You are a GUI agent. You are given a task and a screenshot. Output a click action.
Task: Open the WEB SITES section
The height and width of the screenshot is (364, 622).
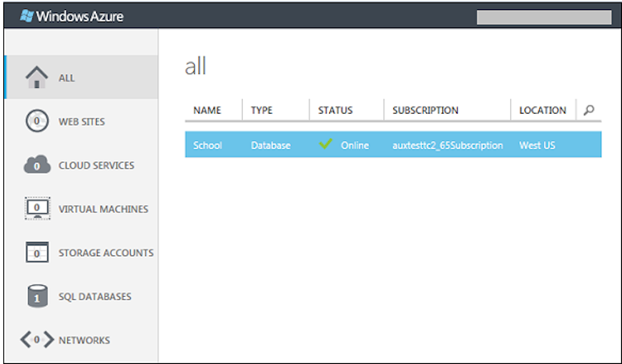tap(82, 122)
